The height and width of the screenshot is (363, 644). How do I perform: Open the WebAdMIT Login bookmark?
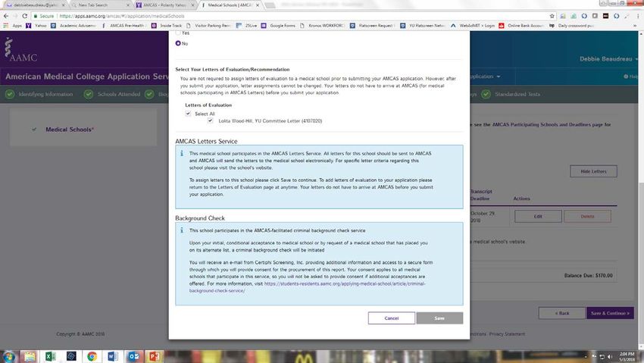473,26
